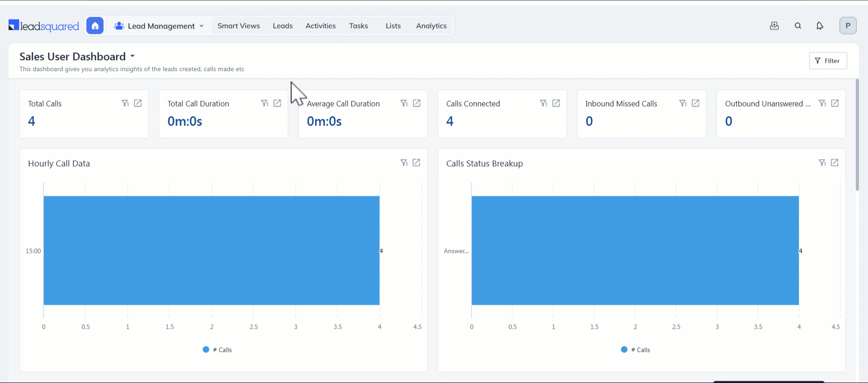Image resolution: width=868 pixels, height=383 pixels.
Task: Open Total Calls widget in new view
Action: click(x=138, y=103)
